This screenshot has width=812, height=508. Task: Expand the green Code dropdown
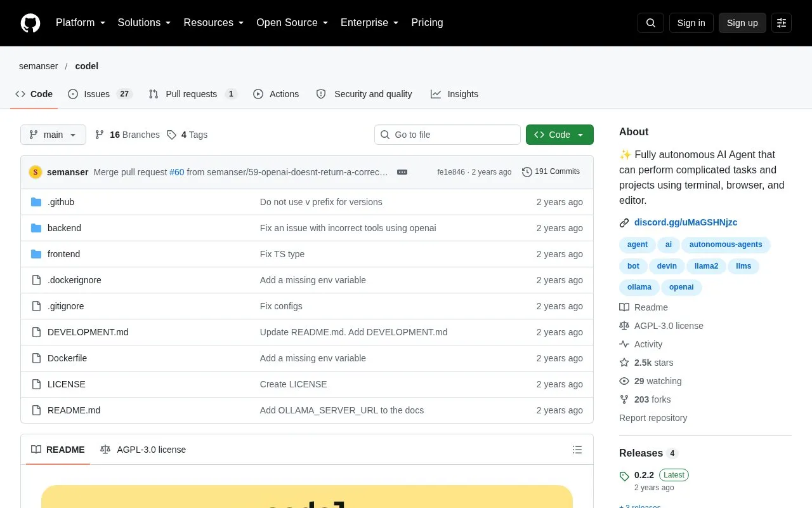560,135
